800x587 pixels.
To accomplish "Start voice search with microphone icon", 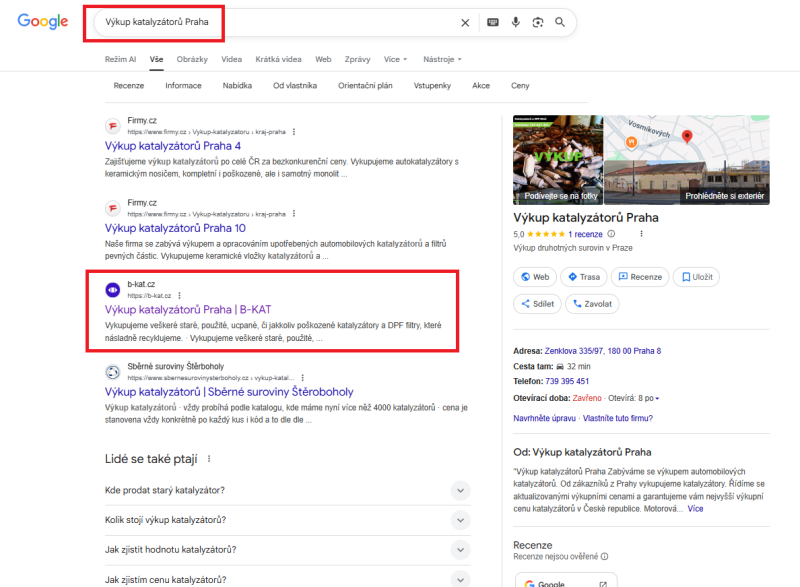I will pyautogui.click(x=515, y=22).
